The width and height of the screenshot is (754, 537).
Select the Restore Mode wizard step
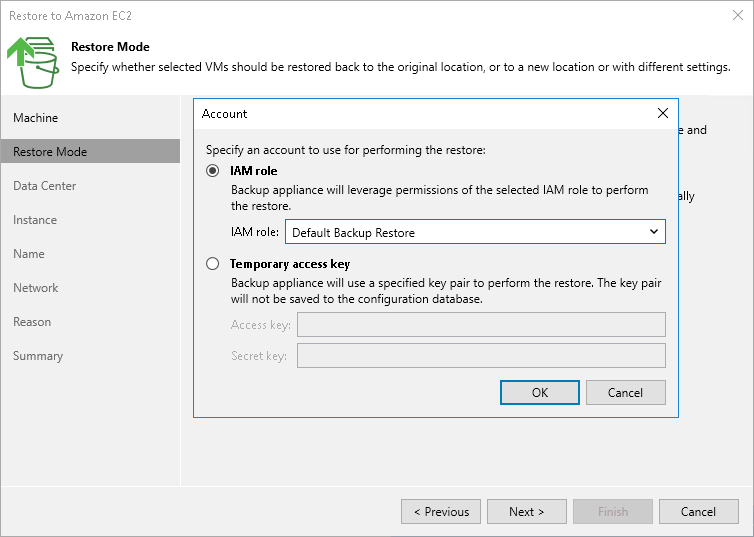tap(50, 152)
